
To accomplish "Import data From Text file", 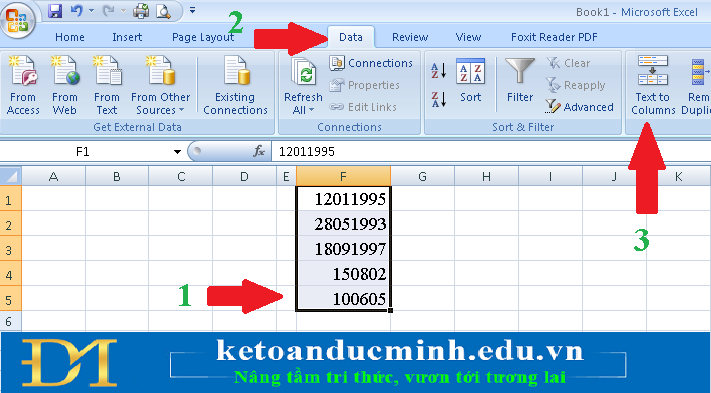I will [107, 85].
